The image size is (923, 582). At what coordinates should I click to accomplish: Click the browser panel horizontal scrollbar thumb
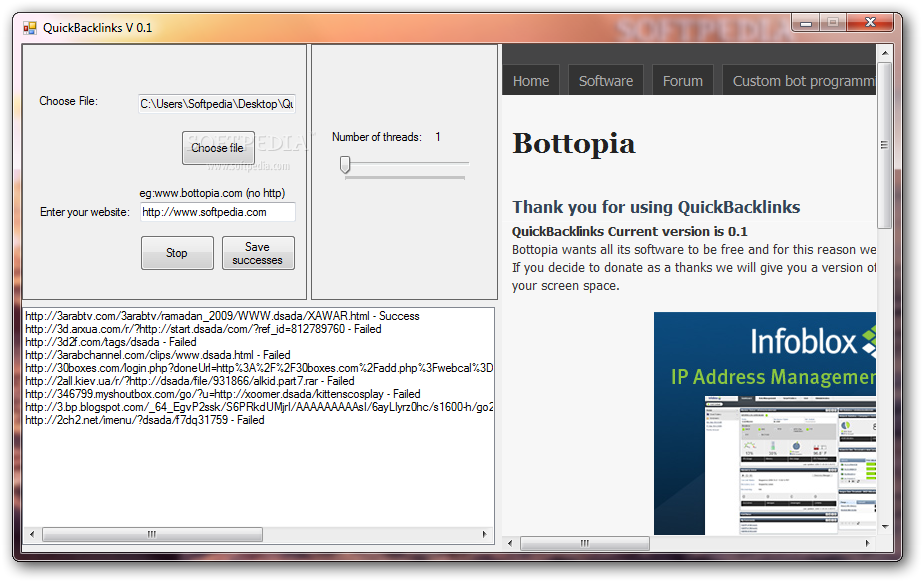(585, 543)
